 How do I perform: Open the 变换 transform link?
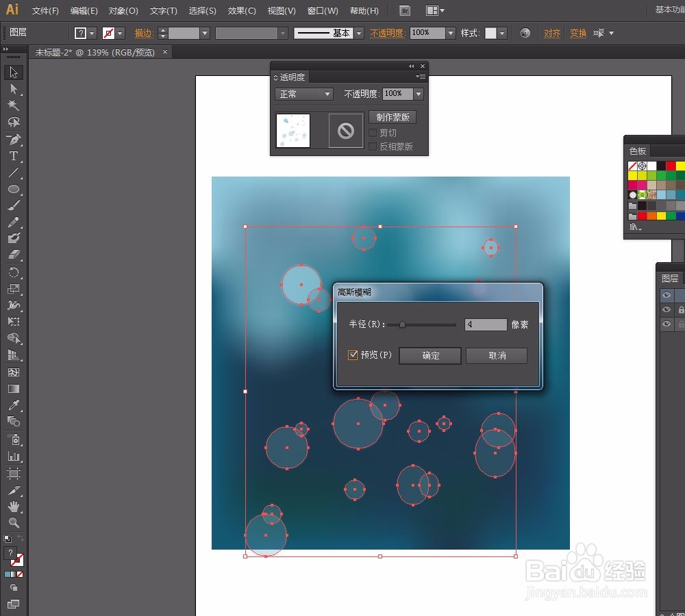point(578,33)
